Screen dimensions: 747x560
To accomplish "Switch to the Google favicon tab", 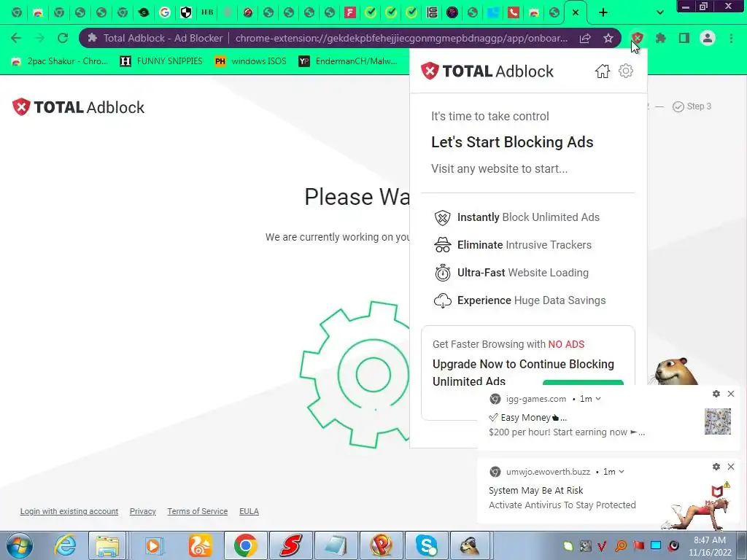I will click(x=164, y=12).
